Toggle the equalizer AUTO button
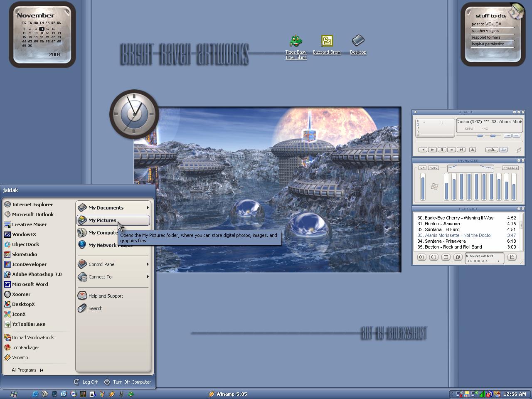The width and height of the screenshot is (532, 399). click(x=433, y=167)
